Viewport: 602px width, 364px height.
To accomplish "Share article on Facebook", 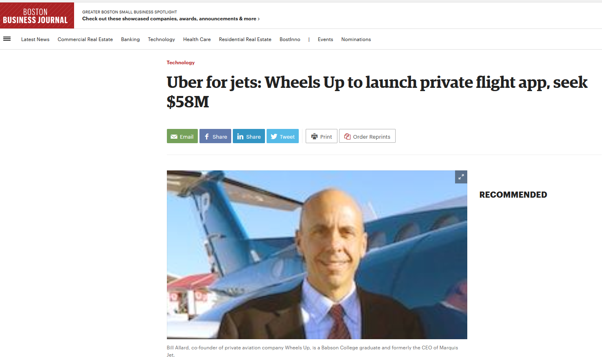I will (215, 136).
